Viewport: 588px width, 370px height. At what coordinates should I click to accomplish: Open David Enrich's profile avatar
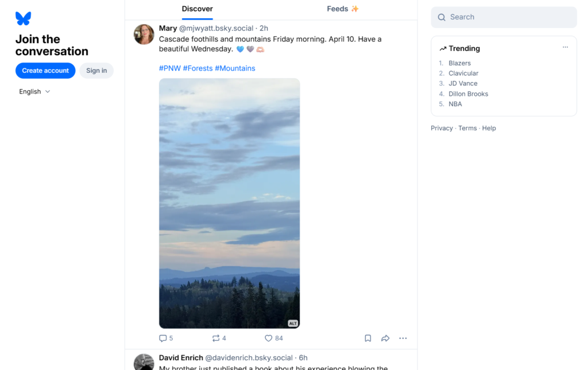(x=144, y=363)
